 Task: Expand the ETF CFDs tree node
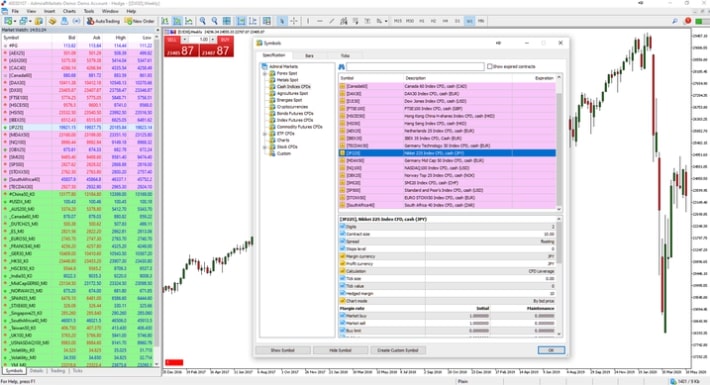(x=265, y=134)
